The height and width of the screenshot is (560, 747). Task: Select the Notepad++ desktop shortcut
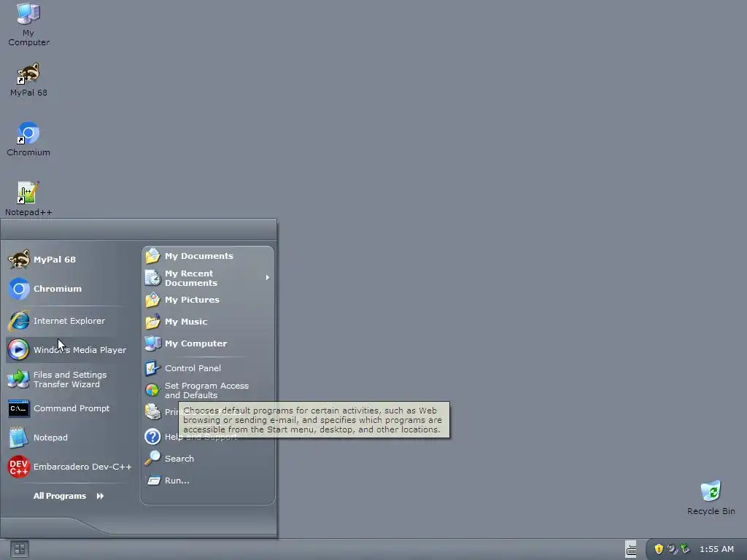[28, 198]
